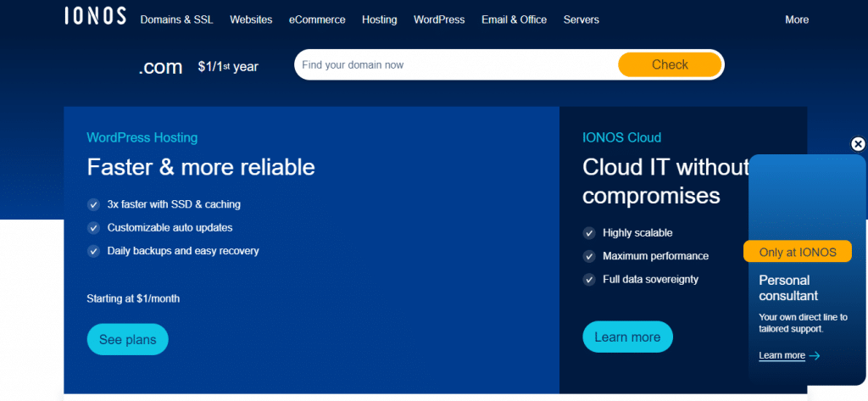This screenshot has height=401, width=868.
Task: Click the Personal consultant title
Action: (x=788, y=288)
